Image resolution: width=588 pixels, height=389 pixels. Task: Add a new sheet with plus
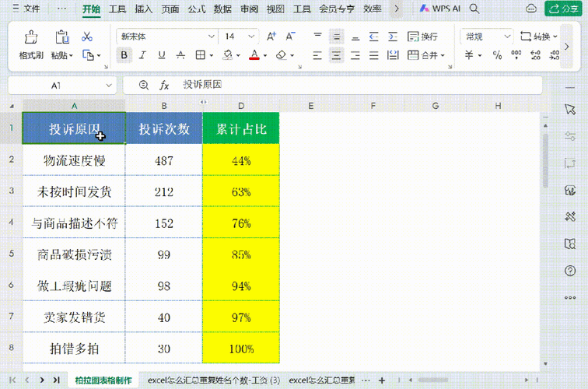pos(382,380)
